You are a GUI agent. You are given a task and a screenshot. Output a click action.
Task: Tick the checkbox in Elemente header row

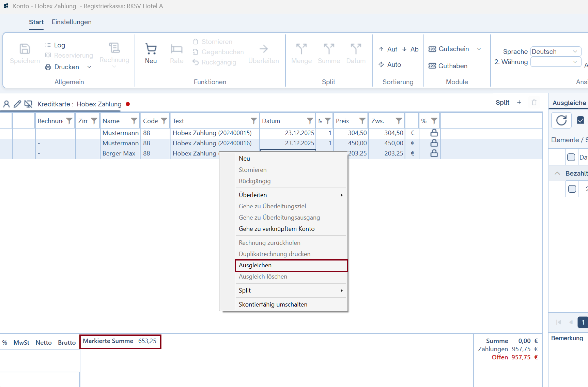[571, 157]
